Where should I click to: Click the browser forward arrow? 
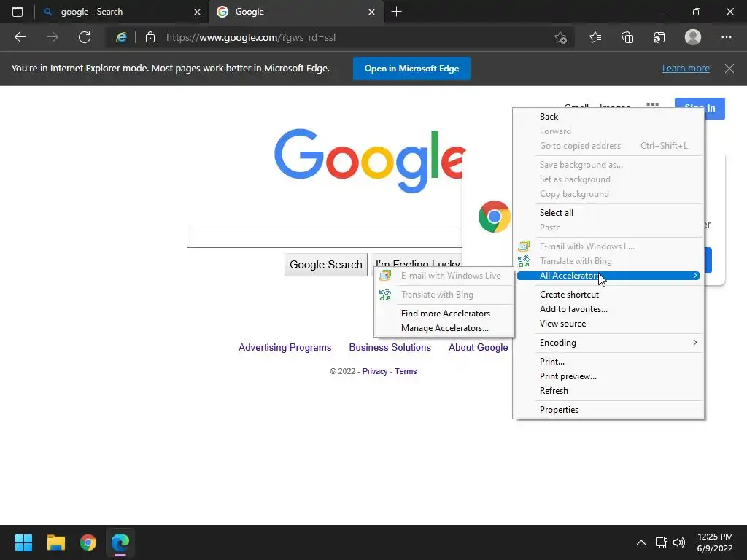pos(53,37)
